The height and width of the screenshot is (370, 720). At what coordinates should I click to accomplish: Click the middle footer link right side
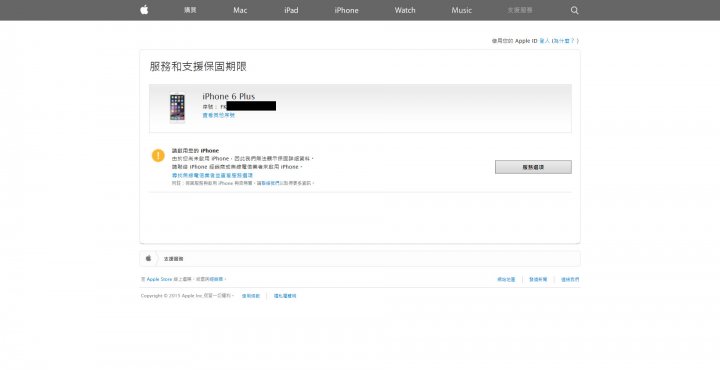coord(538,279)
